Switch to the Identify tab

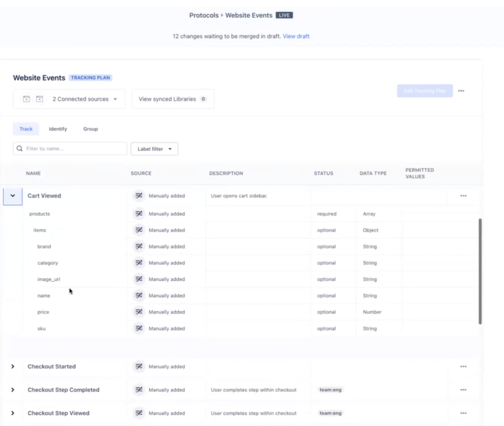pos(58,129)
